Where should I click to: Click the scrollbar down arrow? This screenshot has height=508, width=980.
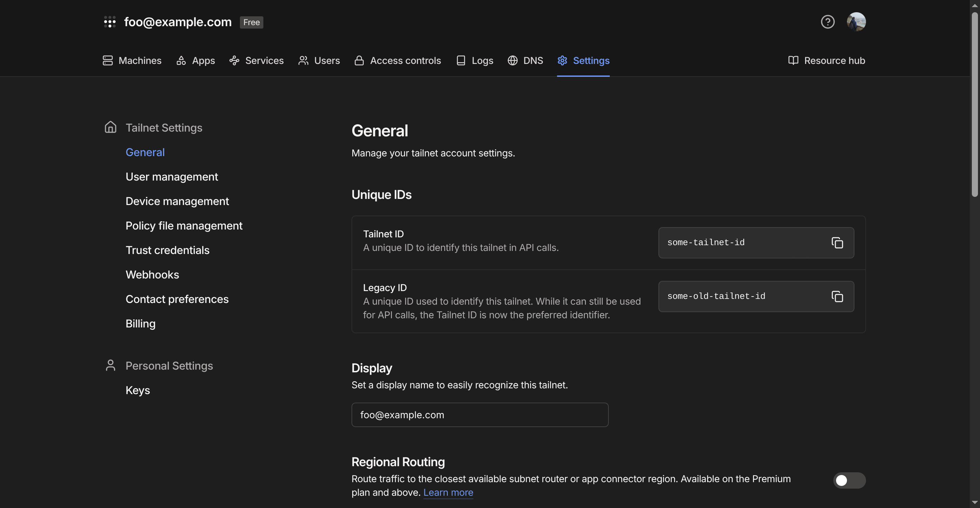975,503
